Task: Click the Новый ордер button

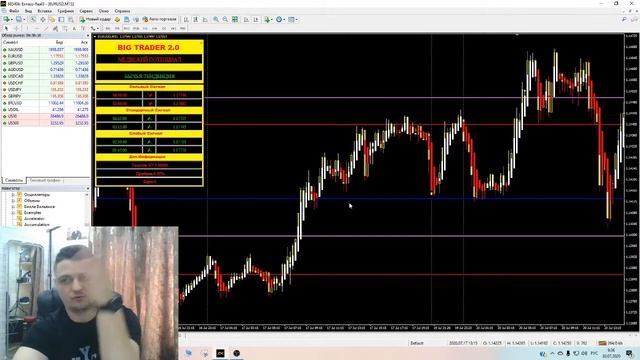Action: (95, 19)
